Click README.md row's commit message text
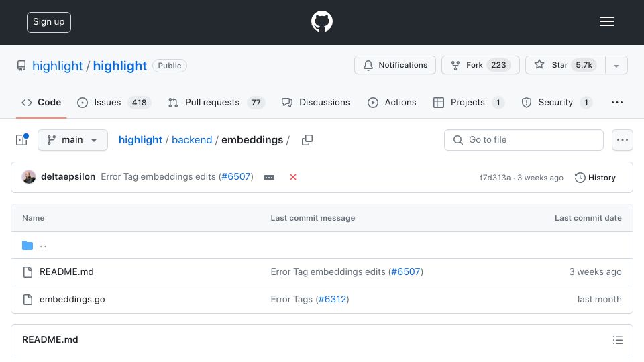Screen dimensions: 644x362 pyautogui.click(x=328, y=271)
